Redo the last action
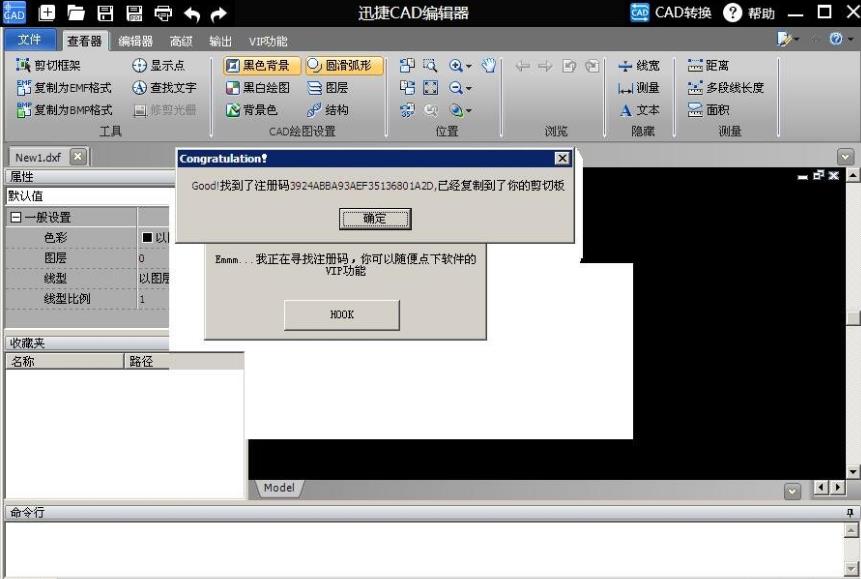This screenshot has height=579, width=861. (x=219, y=14)
